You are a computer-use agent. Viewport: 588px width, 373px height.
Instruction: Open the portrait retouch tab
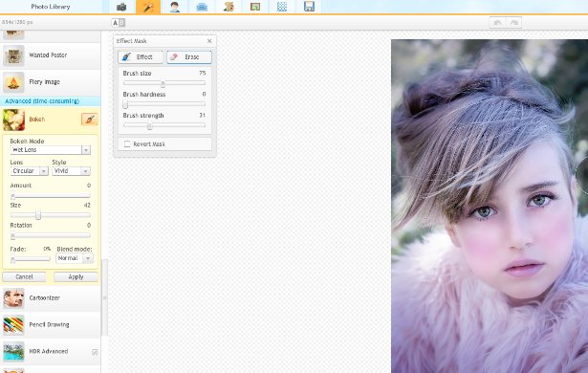[x=175, y=7]
